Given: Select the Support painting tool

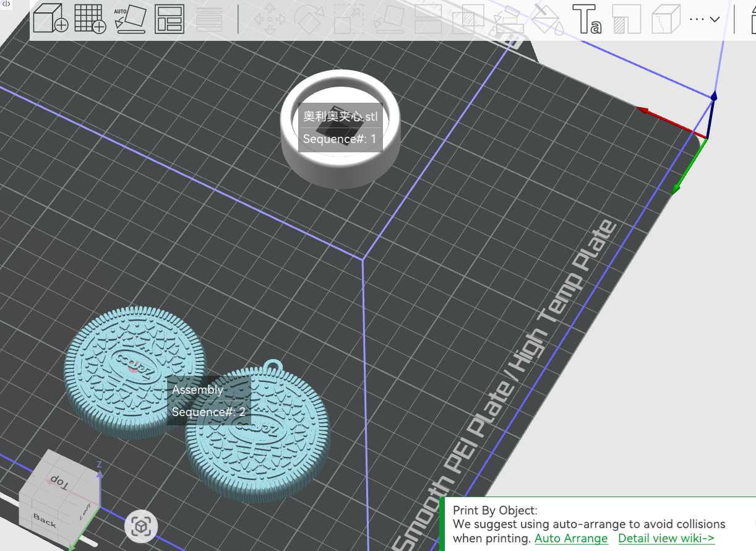Looking at the screenshot, I should [627, 19].
